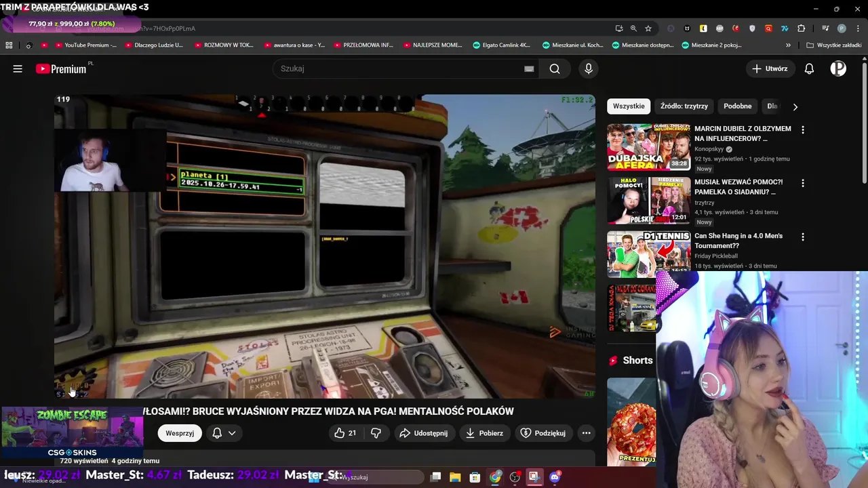Image resolution: width=868 pixels, height=488 pixels.
Task: Click the Pobierz download button
Action: pos(484,433)
